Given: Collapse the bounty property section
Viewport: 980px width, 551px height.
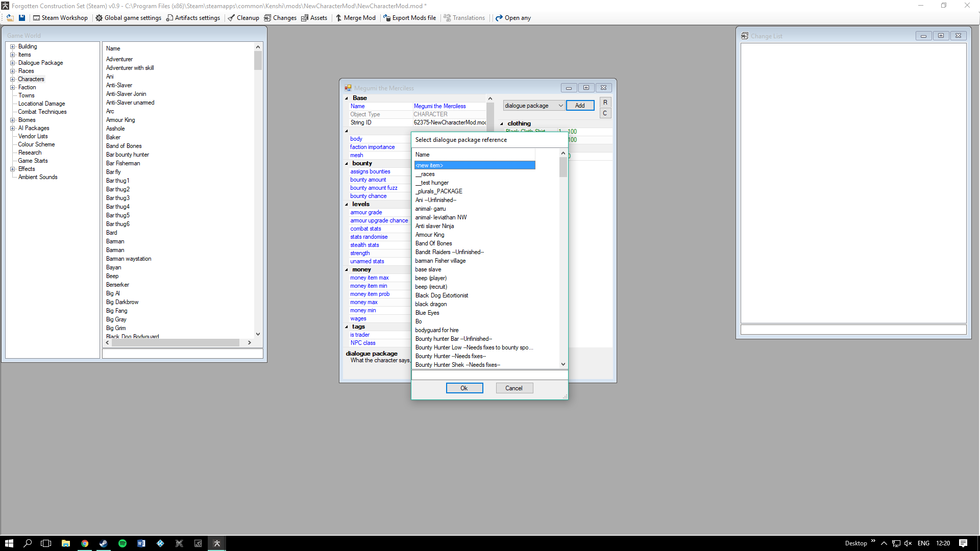Looking at the screenshot, I should 347,164.
